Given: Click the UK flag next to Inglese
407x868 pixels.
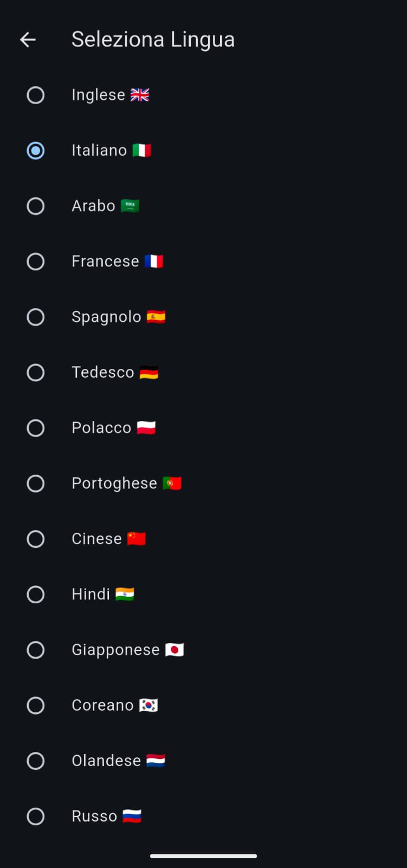Looking at the screenshot, I should pos(140,95).
